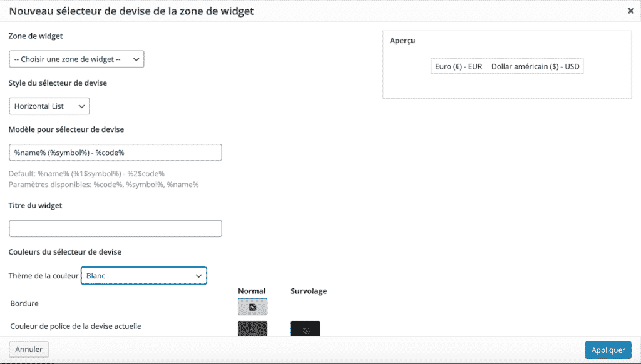Click the empty "Titre du widget" field
This screenshot has width=641, height=364.
click(x=115, y=228)
